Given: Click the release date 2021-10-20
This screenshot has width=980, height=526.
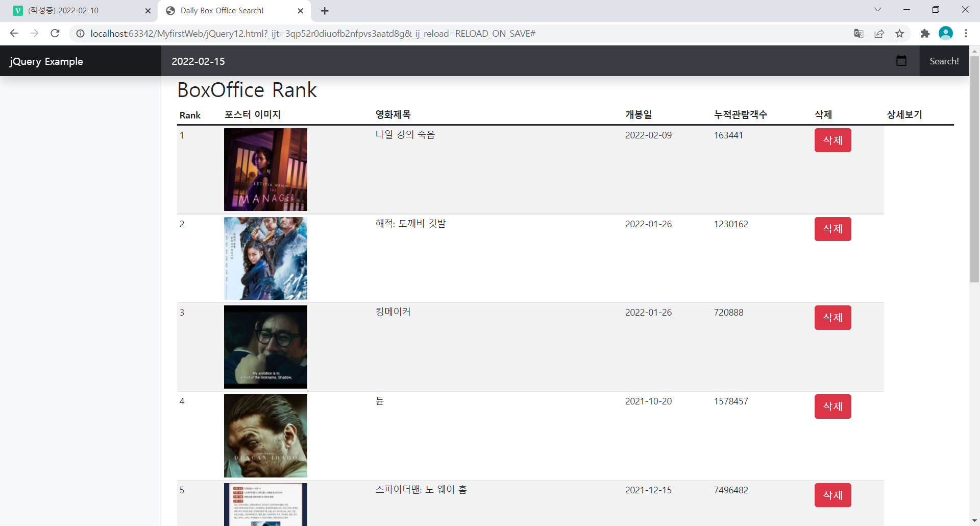Looking at the screenshot, I should 648,401.
